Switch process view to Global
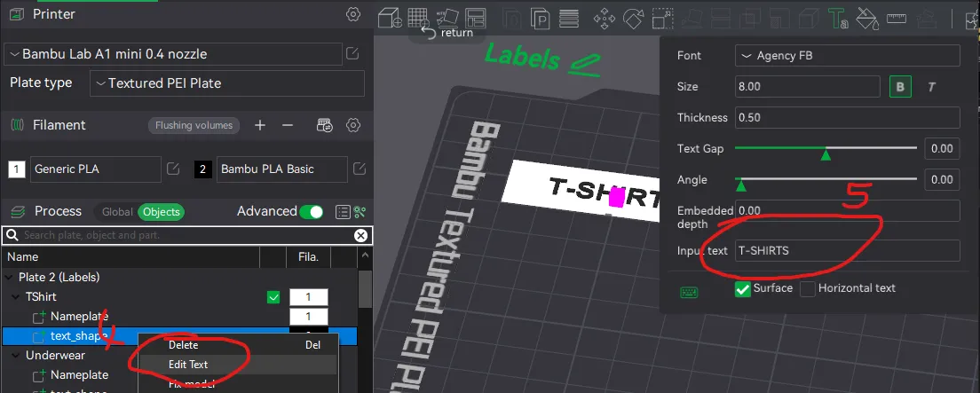 pyautogui.click(x=117, y=212)
